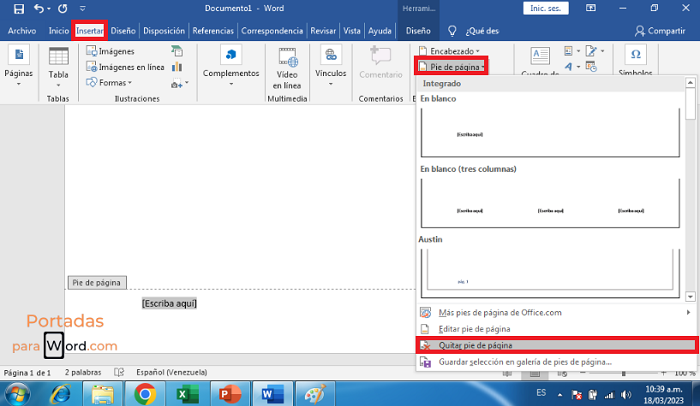Image resolution: width=700 pixels, height=406 pixels.
Task: Click the volume speaker tray icon
Action: pyautogui.click(x=626, y=395)
